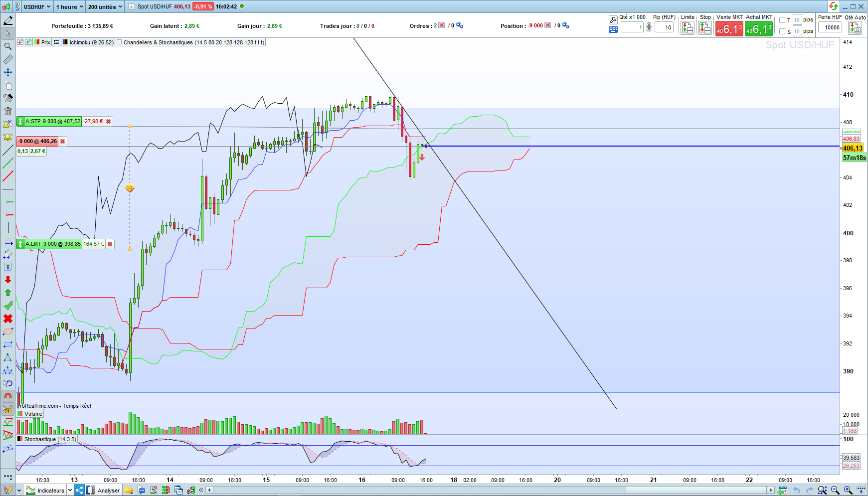Enable the T trailing pips checkbox

pyautogui.click(x=782, y=20)
